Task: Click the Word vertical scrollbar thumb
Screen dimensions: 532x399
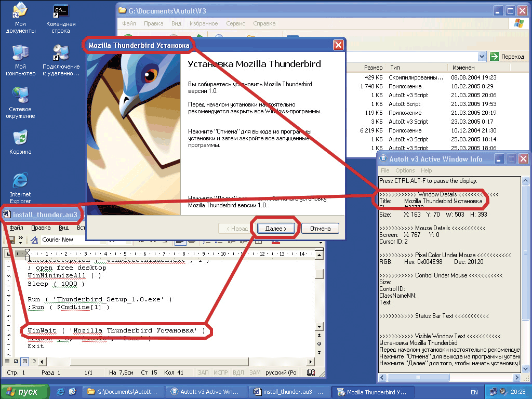Action: [319, 273]
